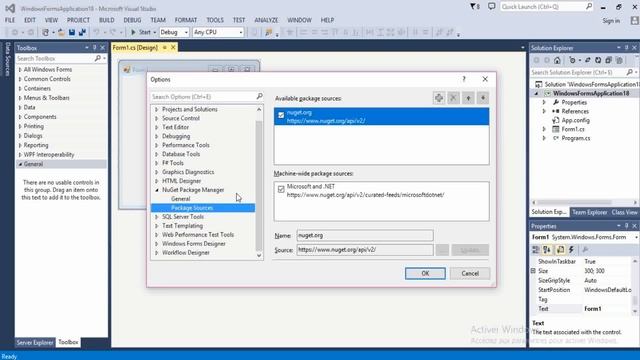Collapse NuGet Package Manager node

156,190
